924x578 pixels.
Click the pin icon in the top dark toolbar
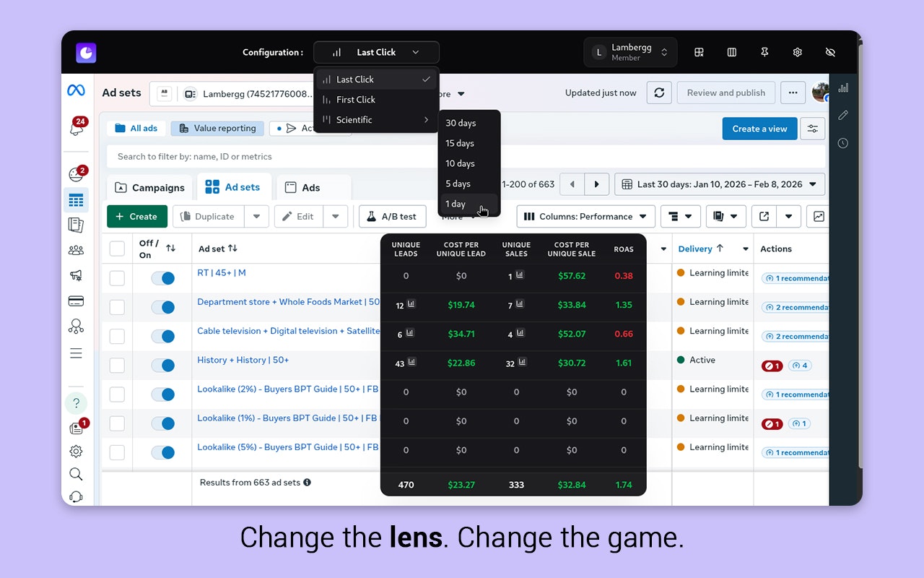pyautogui.click(x=764, y=52)
